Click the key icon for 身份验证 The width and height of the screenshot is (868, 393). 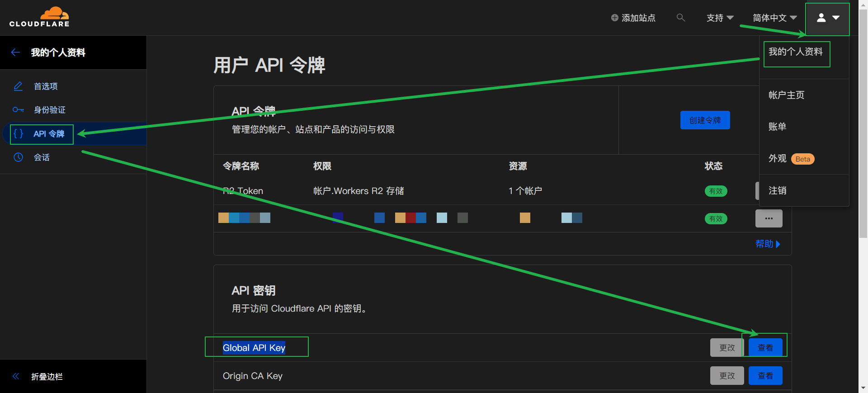pos(18,110)
